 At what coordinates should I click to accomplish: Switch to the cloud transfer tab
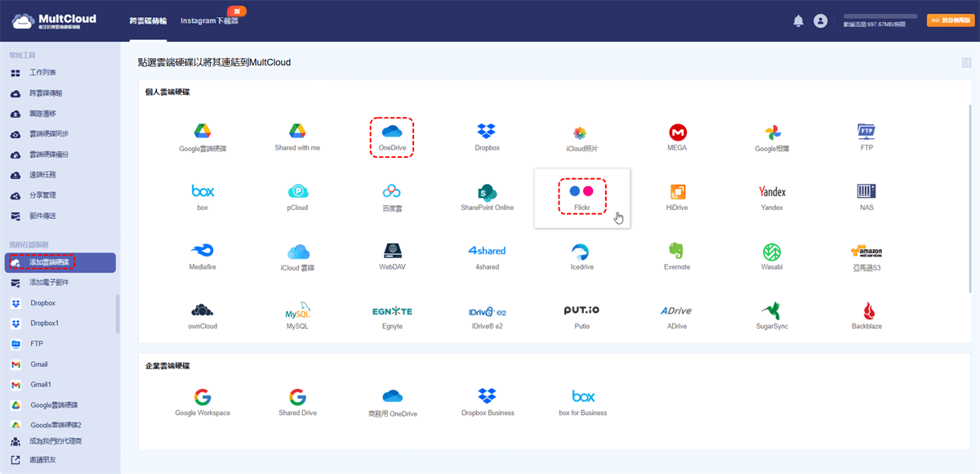(x=148, y=21)
